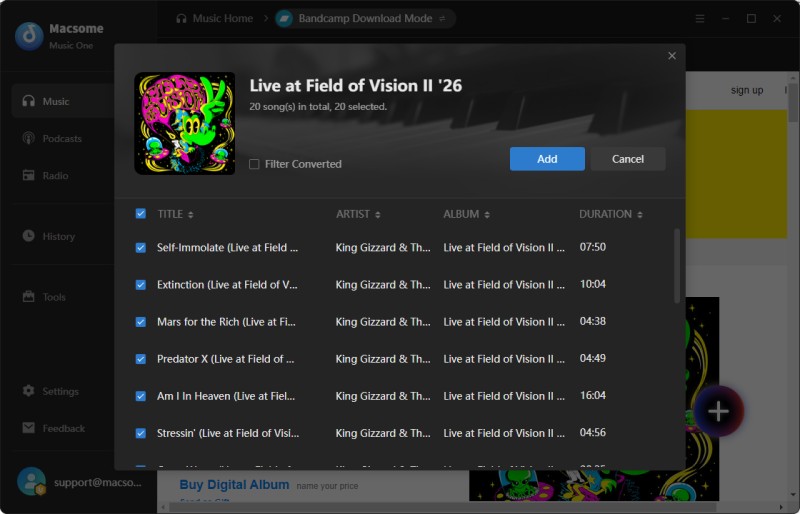Uncheck the Am I In Heaven checkbox
This screenshot has width=800, height=514.
tap(141, 396)
